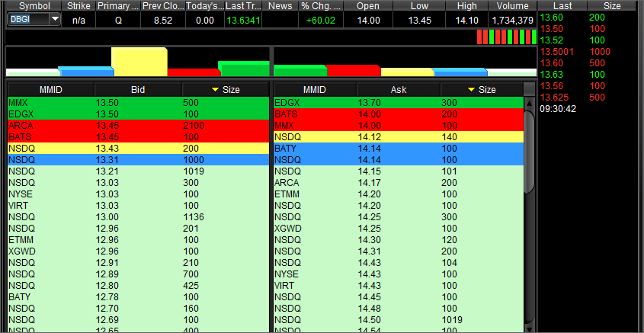
Task: Select the BATY bid row at 12.78
Action: coord(139,297)
